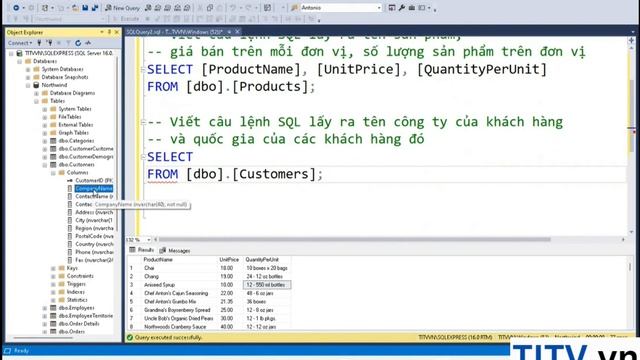The height and width of the screenshot is (360, 640).
Task: Expand the Keys folder
Action: 53,268
